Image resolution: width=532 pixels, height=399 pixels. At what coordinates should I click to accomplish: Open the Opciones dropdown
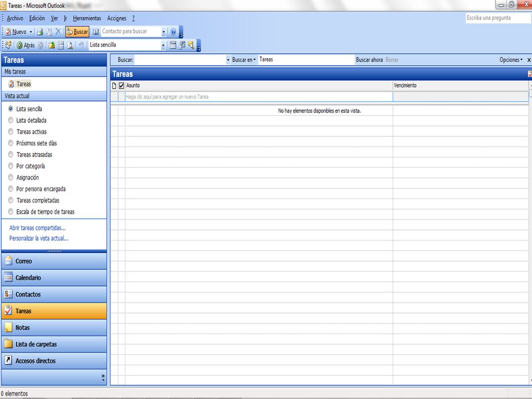click(511, 60)
